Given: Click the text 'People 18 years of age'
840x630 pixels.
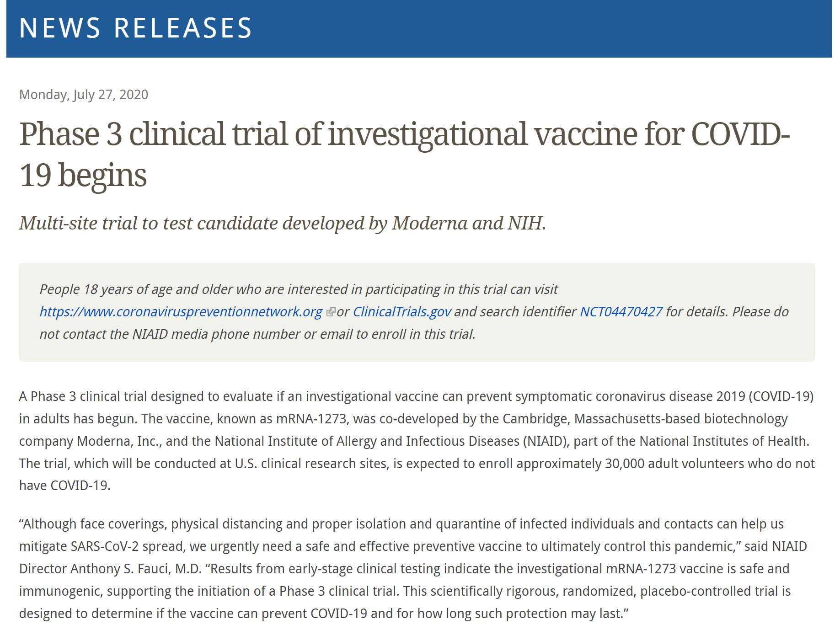Looking at the screenshot, I should [x=106, y=289].
